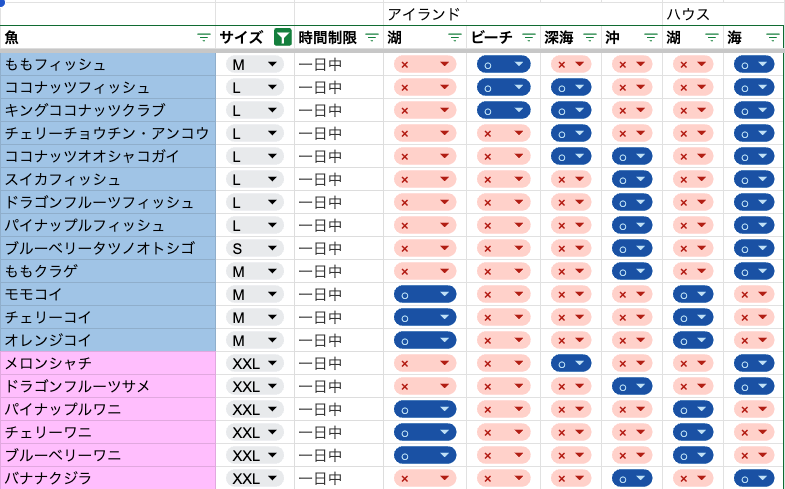This screenshot has height=489, width=785.
Task: Open the size dropdown for ももフィッシュ
Action: 255,65
